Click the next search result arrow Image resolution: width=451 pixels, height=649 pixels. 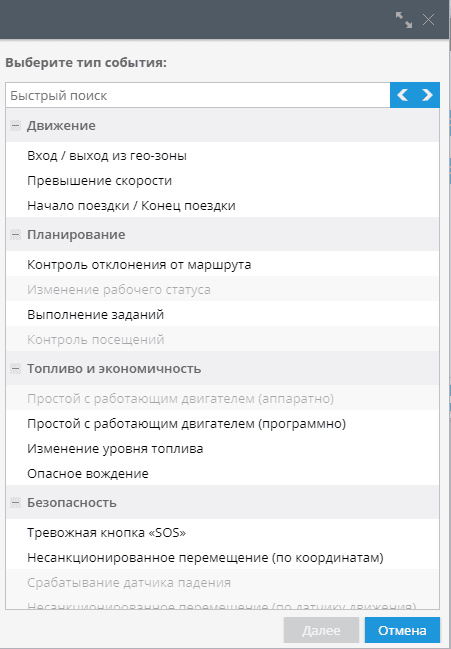pyautogui.click(x=427, y=95)
